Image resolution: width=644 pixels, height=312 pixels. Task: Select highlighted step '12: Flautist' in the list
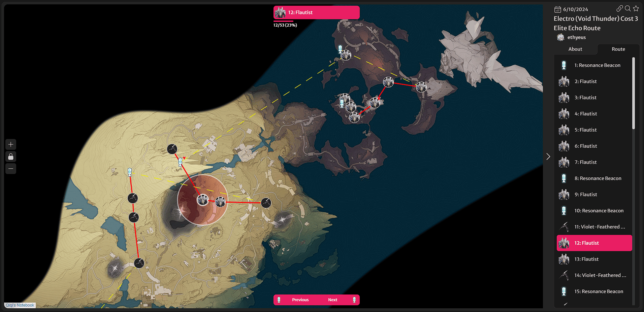pyautogui.click(x=594, y=243)
